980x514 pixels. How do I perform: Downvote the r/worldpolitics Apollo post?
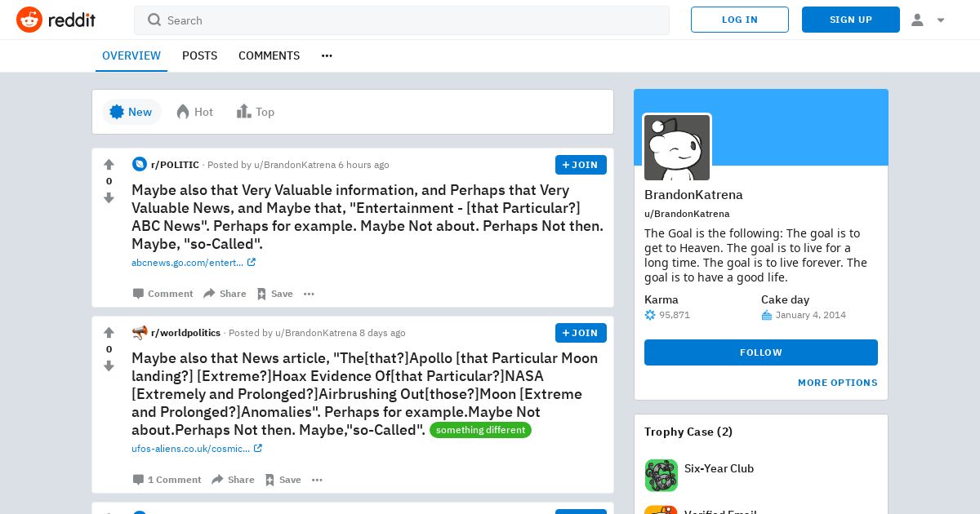tap(109, 366)
